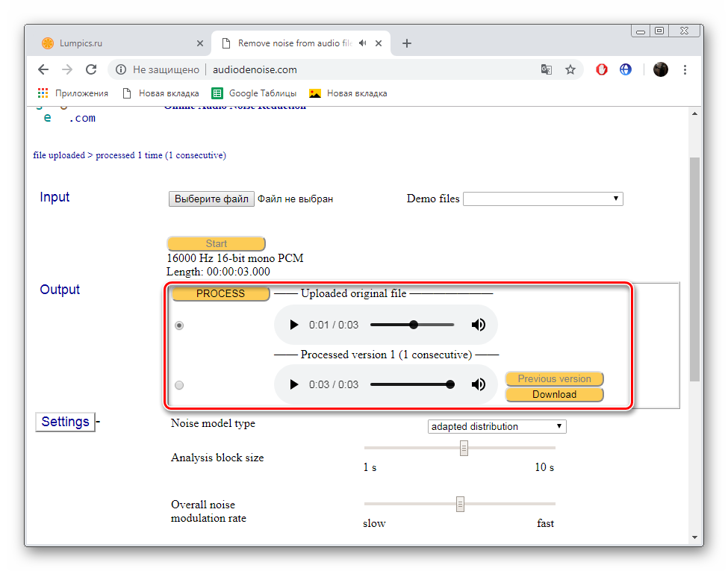This screenshot has height=571, width=728.
Task: Click the Opera extension icon
Action: pyautogui.click(x=602, y=69)
